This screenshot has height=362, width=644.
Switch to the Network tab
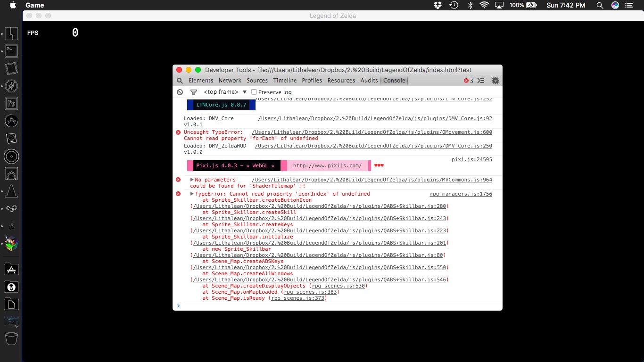[230, 81]
